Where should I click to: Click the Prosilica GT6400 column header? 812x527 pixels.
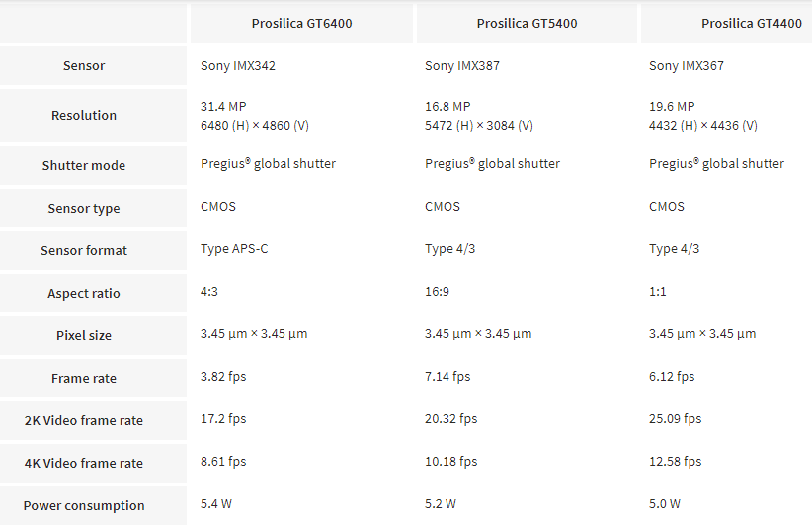301,23
